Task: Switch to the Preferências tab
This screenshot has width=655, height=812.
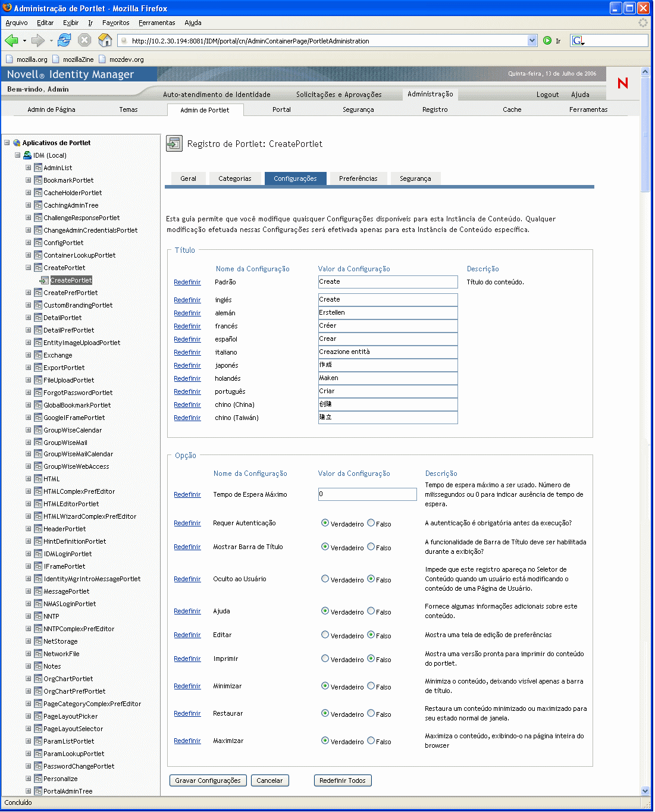Action: point(358,178)
